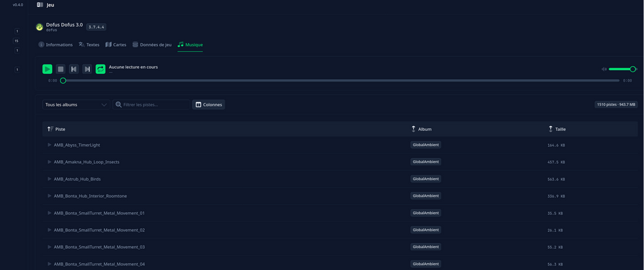Screen dimensions: 644x270
Task: Click the Musique tab note icon
Action: coord(181,44)
